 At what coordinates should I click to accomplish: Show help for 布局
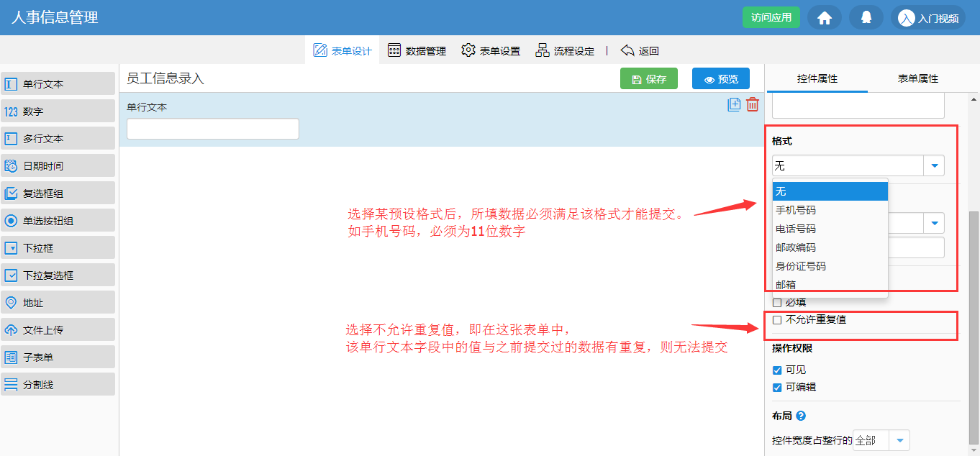coord(801,416)
